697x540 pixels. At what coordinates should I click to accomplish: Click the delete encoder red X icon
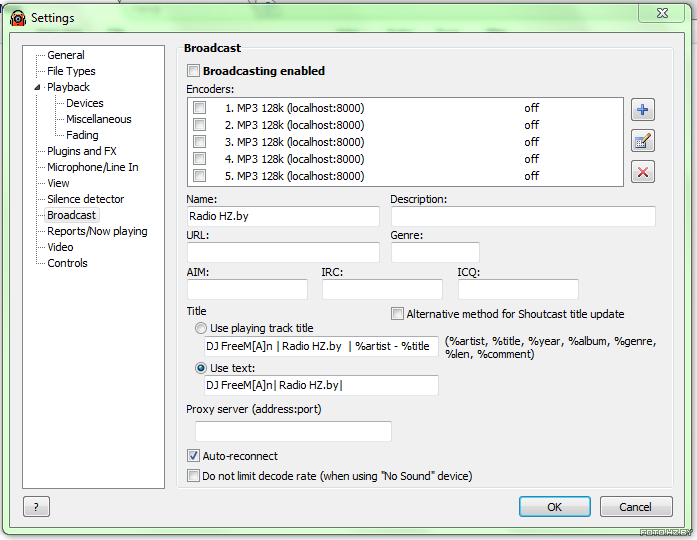pos(643,172)
